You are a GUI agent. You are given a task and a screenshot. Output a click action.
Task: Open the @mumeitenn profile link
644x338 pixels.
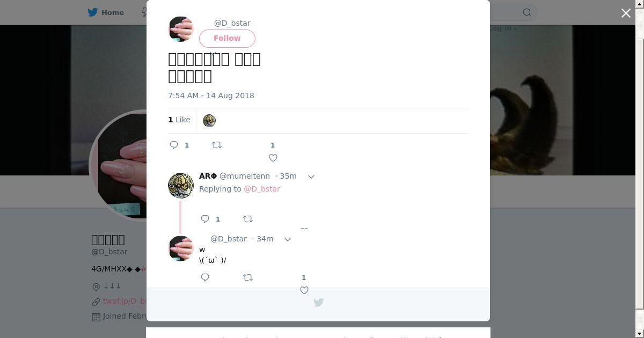coord(245,176)
